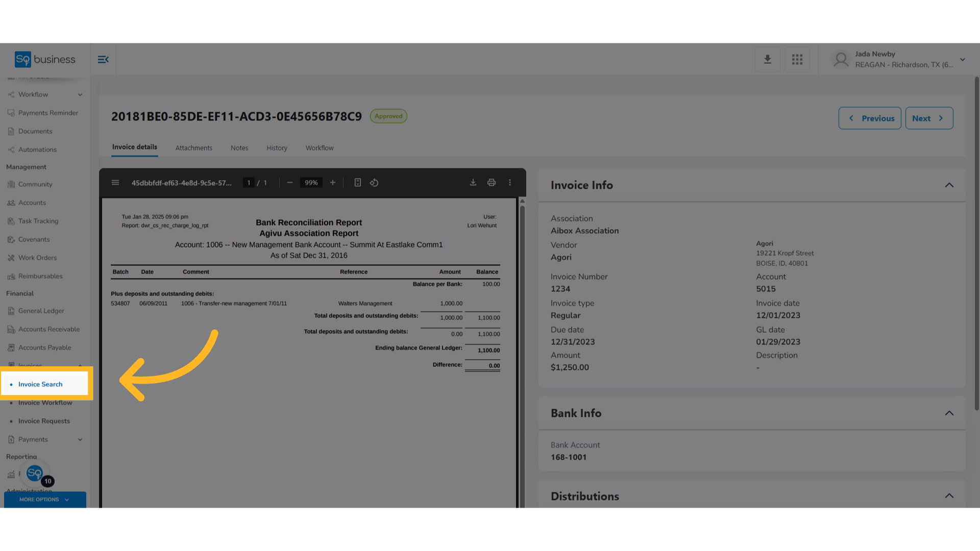Click the PDF page number field
The width and height of the screenshot is (980, 551).
(x=249, y=183)
